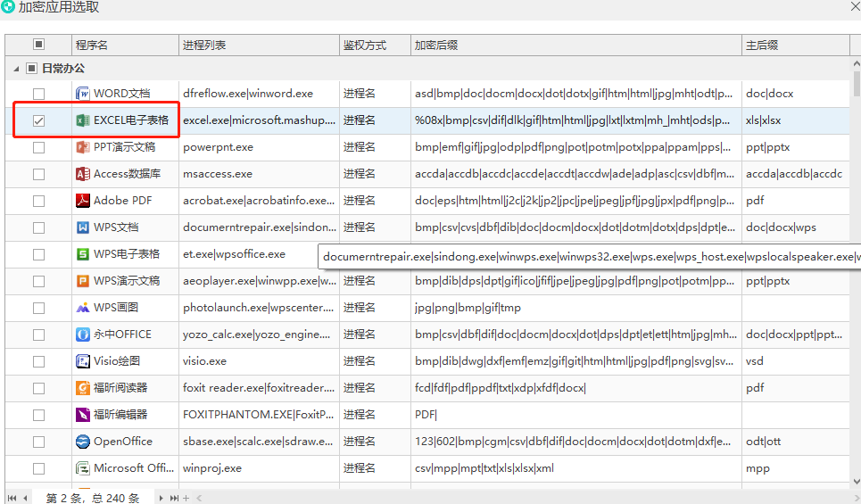Click the Microsoft Offi... project icon
This screenshot has height=504, width=861.
pyautogui.click(x=82, y=468)
